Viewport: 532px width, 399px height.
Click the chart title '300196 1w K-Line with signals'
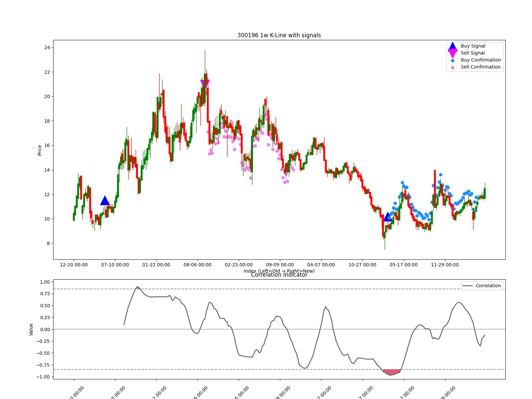coord(279,35)
